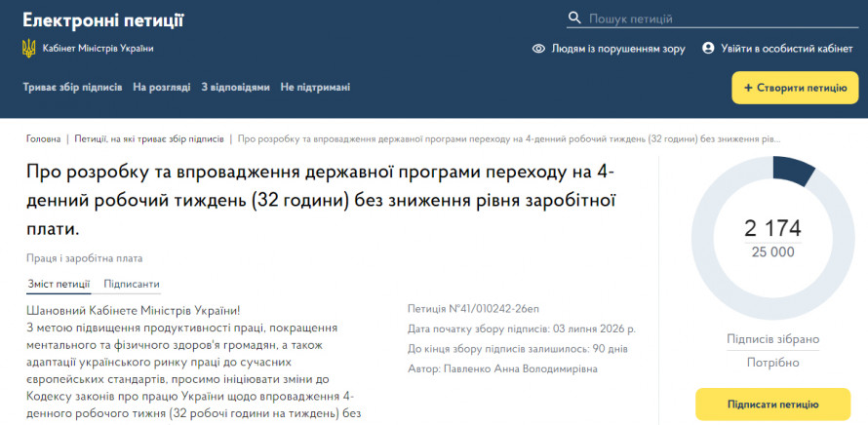Click the truncated petition title breadcrumb

click(509, 138)
